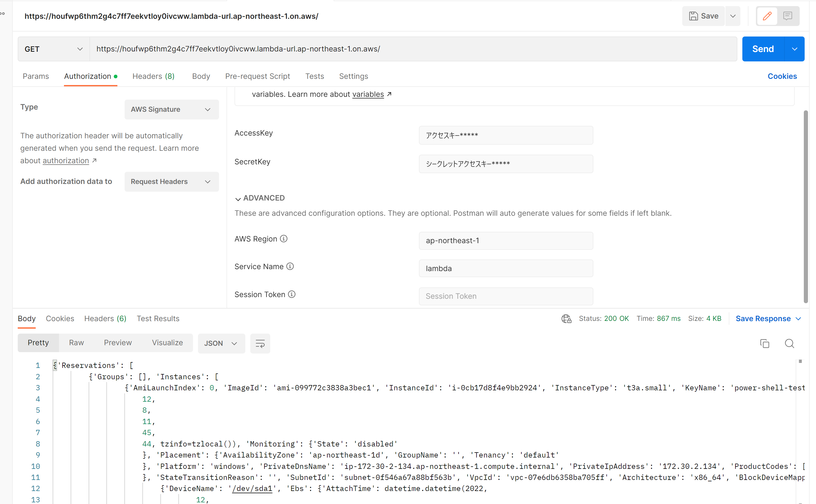Click the edit pencil icon
The height and width of the screenshot is (504, 816).
point(767,16)
